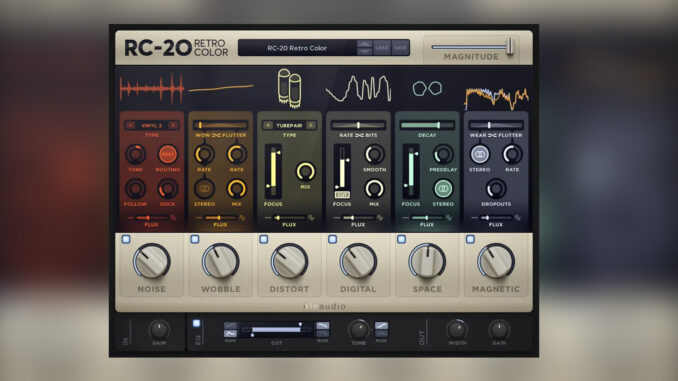Screen dimensions: 678x381
Task: Click the Wear/Flutter balance slider in Magnetic
Action: point(496,125)
